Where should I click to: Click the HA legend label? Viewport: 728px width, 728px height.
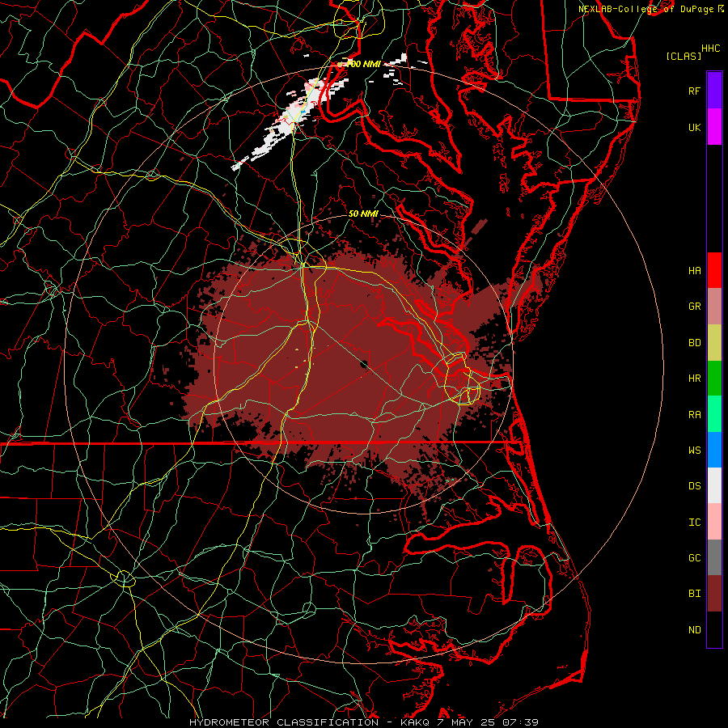coord(695,270)
